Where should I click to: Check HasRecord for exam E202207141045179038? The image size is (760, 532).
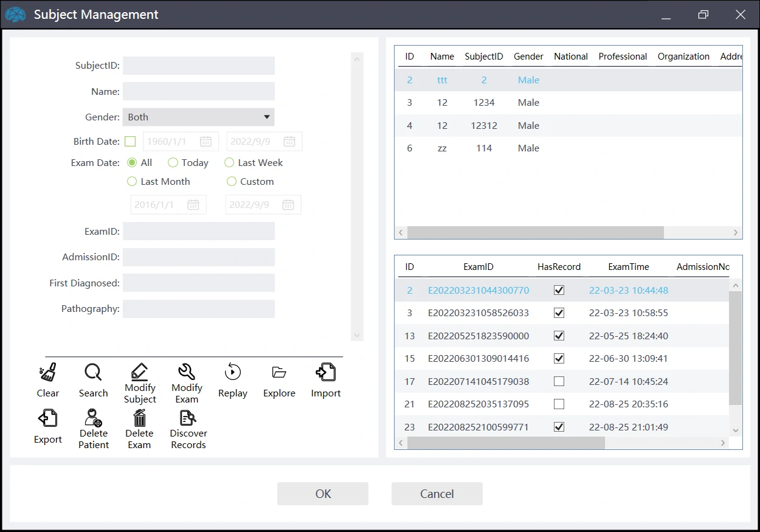559,382
